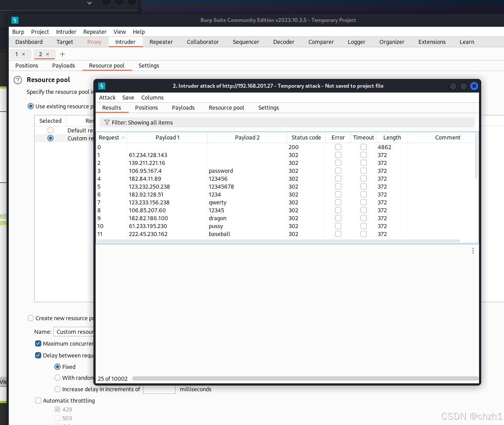This screenshot has height=425, width=504.
Task: Uncheck Maximum concurrent requests checkbox
Action: [x=38, y=343]
